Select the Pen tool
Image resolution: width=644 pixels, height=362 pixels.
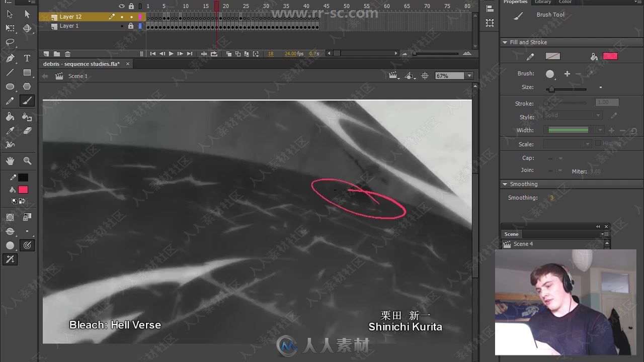[x=10, y=59]
